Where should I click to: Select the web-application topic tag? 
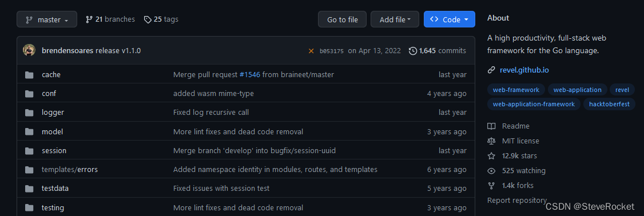577,90
